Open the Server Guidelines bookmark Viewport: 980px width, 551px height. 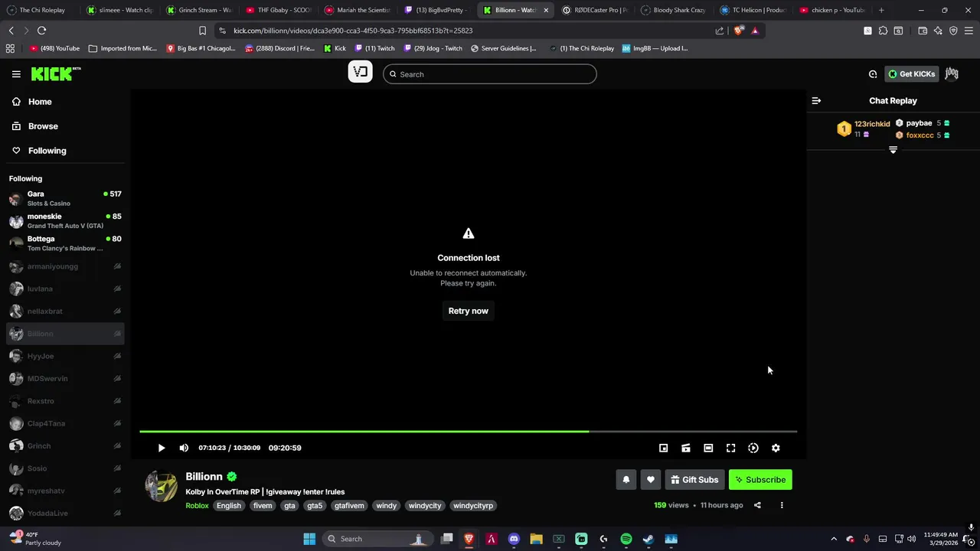tap(504, 48)
